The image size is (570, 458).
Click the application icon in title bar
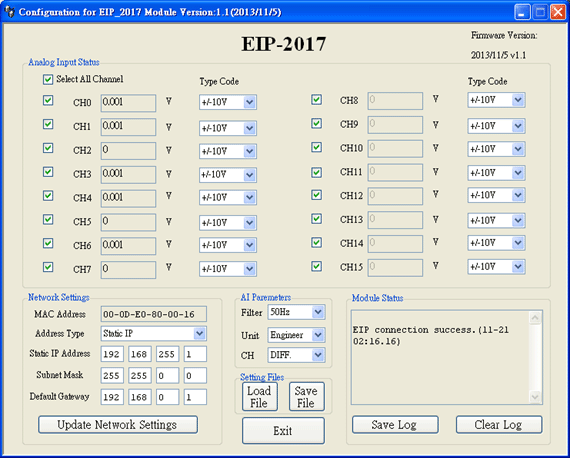[9, 12]
